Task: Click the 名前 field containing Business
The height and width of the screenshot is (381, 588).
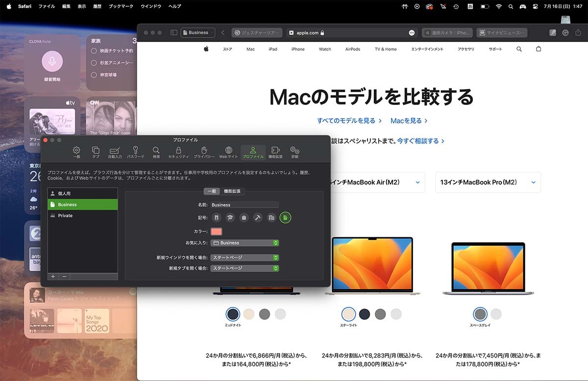Action: [x=245, y=205]
